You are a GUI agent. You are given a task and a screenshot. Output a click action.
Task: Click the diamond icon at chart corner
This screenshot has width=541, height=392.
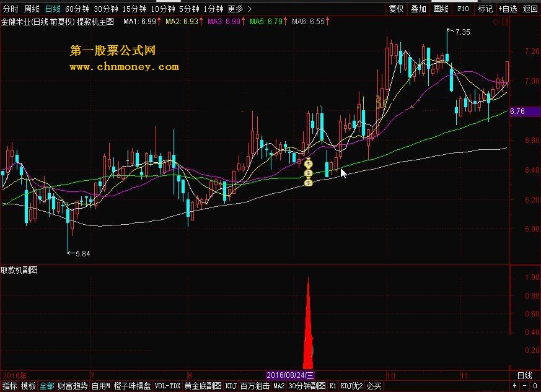click(x=496, y=22)
